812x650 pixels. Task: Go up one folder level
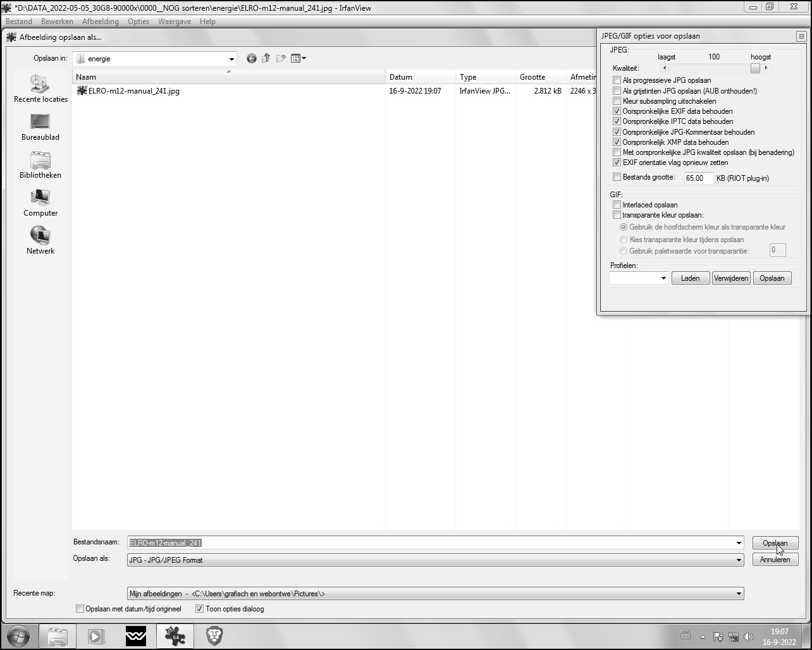coord(266,59)
